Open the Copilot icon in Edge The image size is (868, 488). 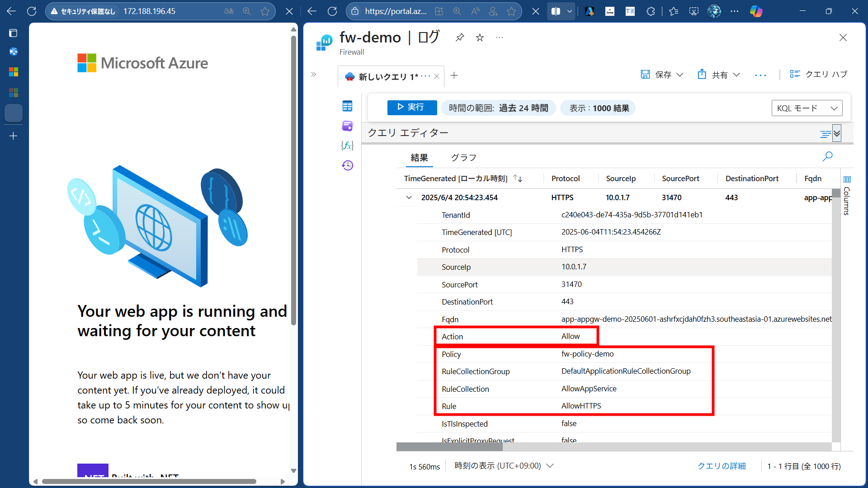pos(756,11)
